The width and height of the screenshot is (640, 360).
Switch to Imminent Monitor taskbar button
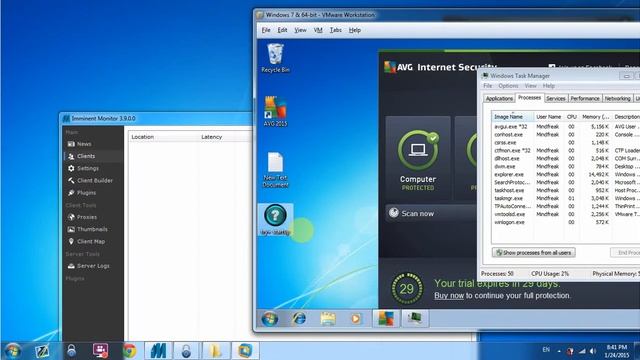click(x=158, y=351)
